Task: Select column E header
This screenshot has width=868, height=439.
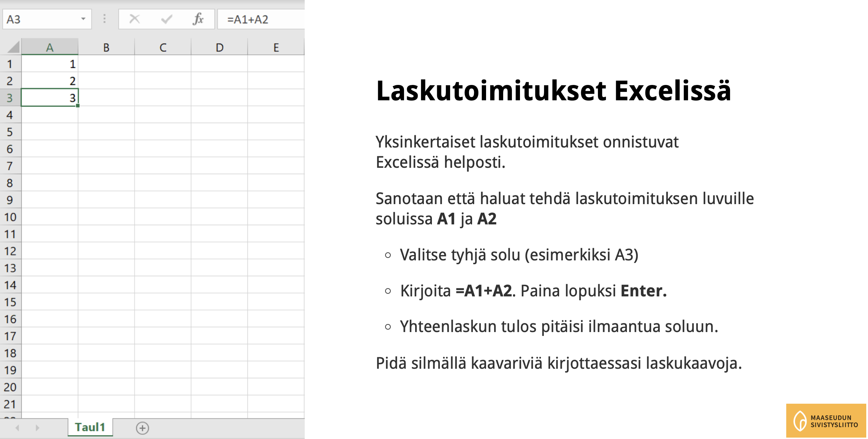Action: [x=276, y=47]
